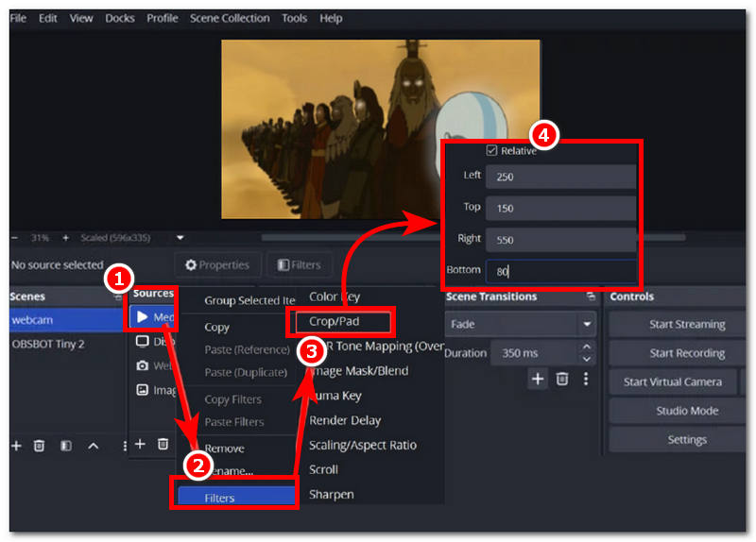Screen dimensions: 756x542
Task: Choose Group Selected Items in context menu
Action: pyautogui.click(x=249, y=300)
